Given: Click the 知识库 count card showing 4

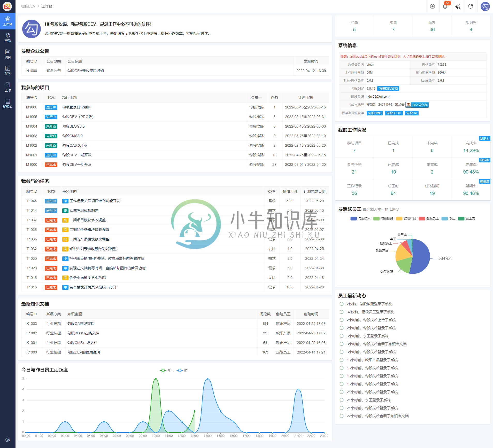Looking at the screenshot, I should coord(471,26).
